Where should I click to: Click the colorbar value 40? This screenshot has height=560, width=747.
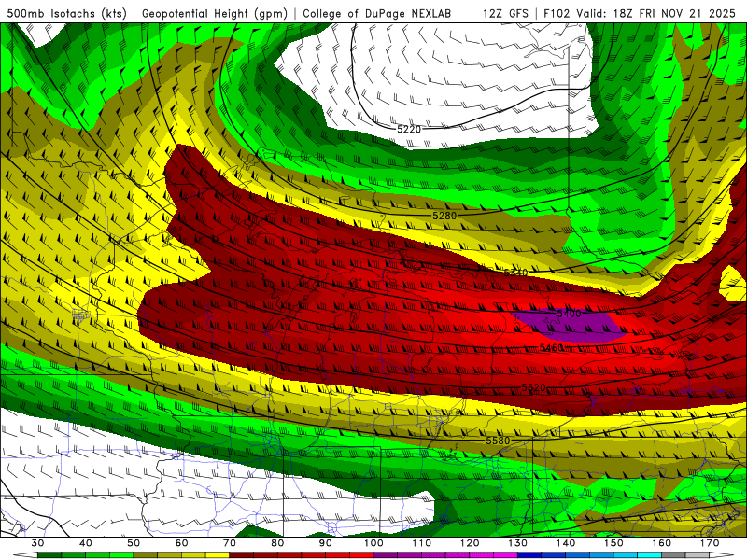point(86,543)
